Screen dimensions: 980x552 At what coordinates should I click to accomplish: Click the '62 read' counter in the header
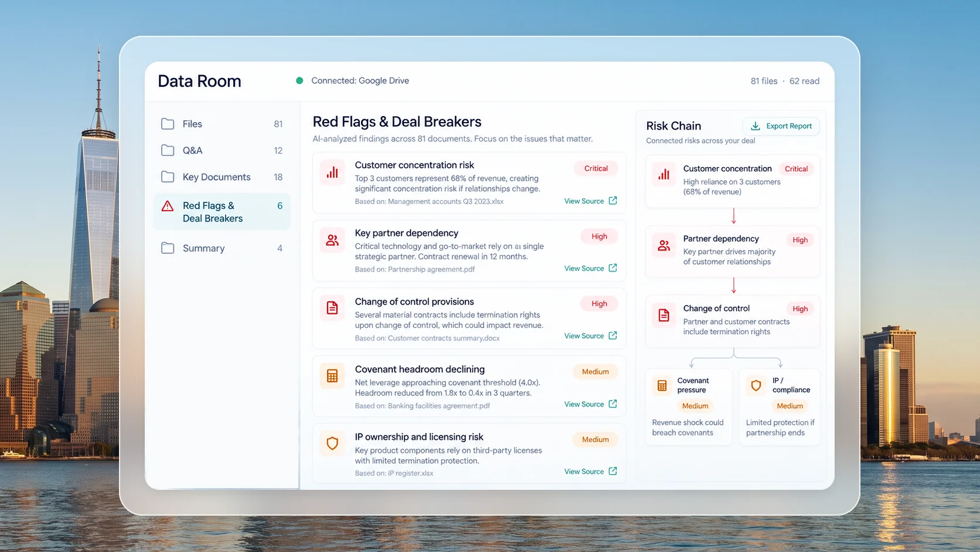pyautogui.click(x=804, y=82)
